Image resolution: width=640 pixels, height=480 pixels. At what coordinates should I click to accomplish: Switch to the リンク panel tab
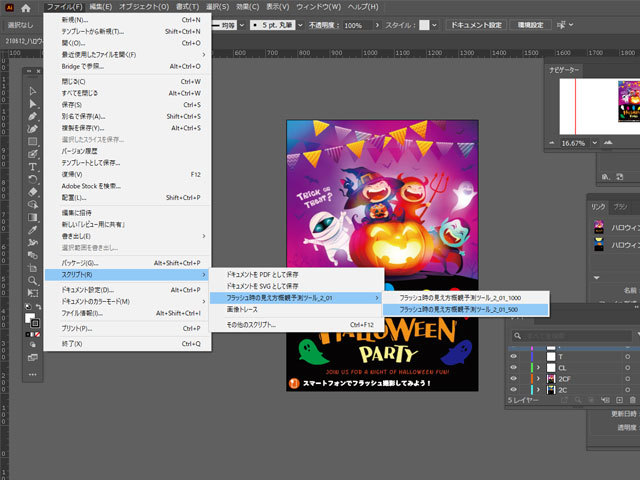point(598,207)
